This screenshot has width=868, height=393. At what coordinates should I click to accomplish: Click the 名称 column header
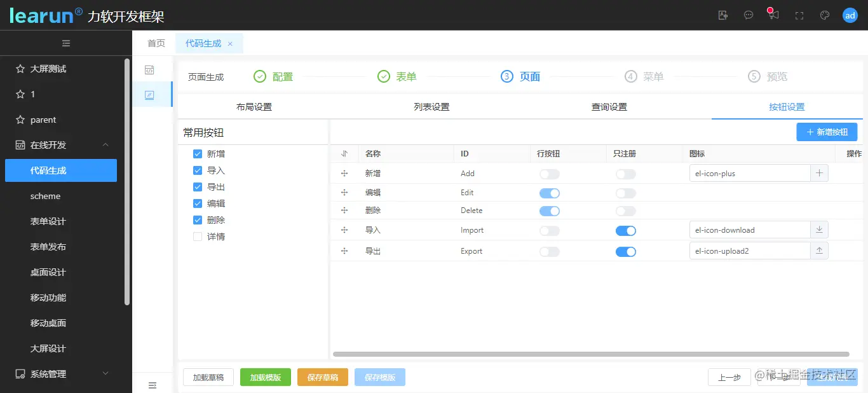click(373, 153)
